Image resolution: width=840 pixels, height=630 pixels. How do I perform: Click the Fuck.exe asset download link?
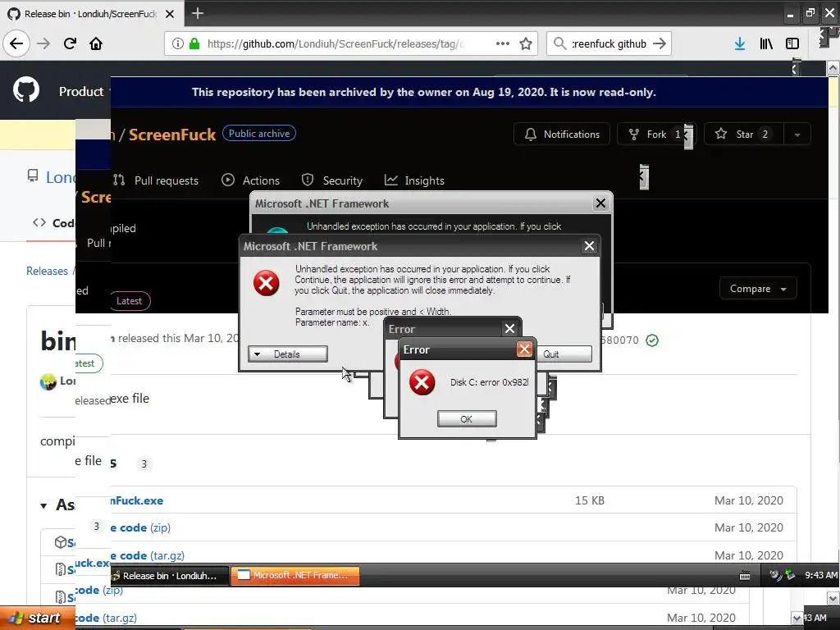(137, 501)
